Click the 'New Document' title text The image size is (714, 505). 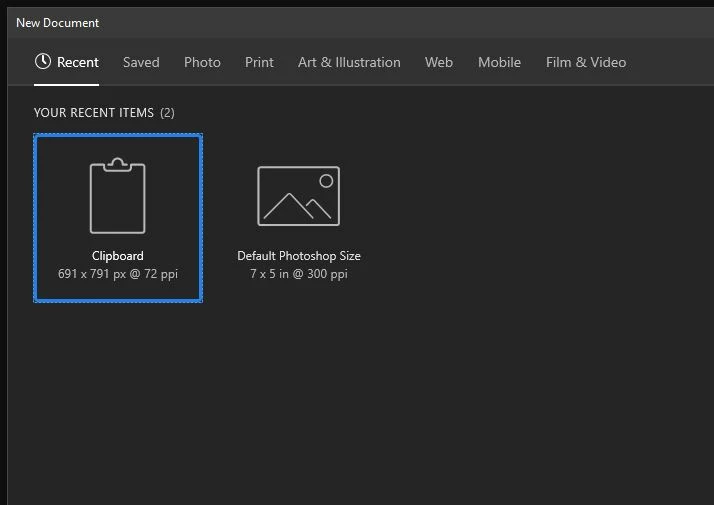[57, 23]
